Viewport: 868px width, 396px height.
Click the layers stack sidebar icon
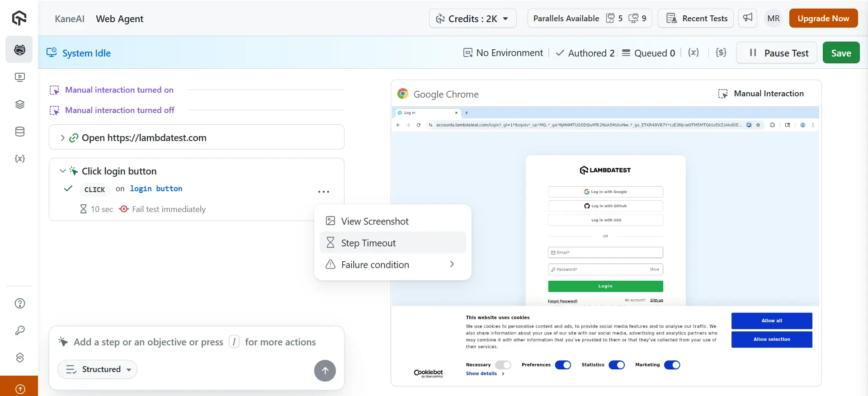[20, 104]
